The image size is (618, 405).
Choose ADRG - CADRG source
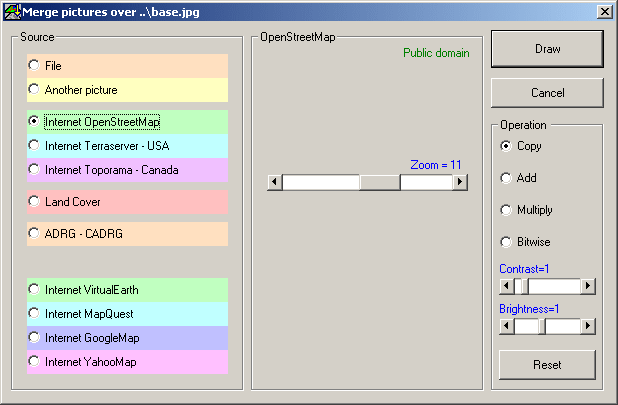pos(127,234)
